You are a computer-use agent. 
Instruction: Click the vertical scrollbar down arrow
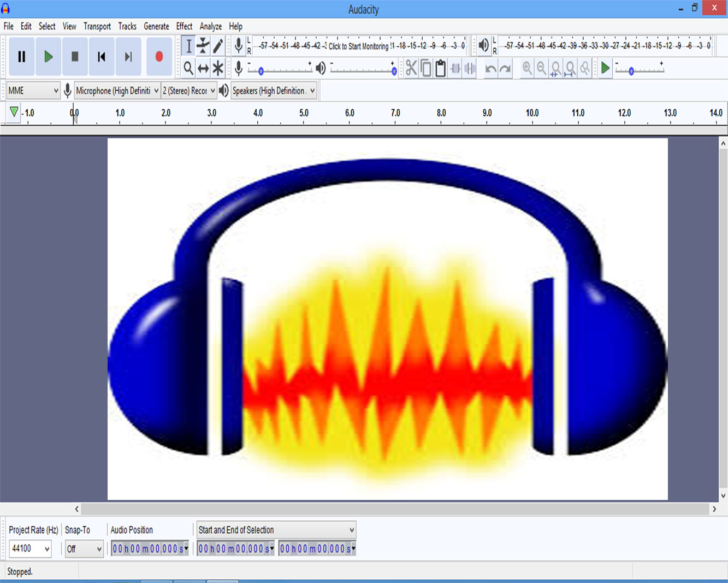pyautogui.click(x=723, y=496)
